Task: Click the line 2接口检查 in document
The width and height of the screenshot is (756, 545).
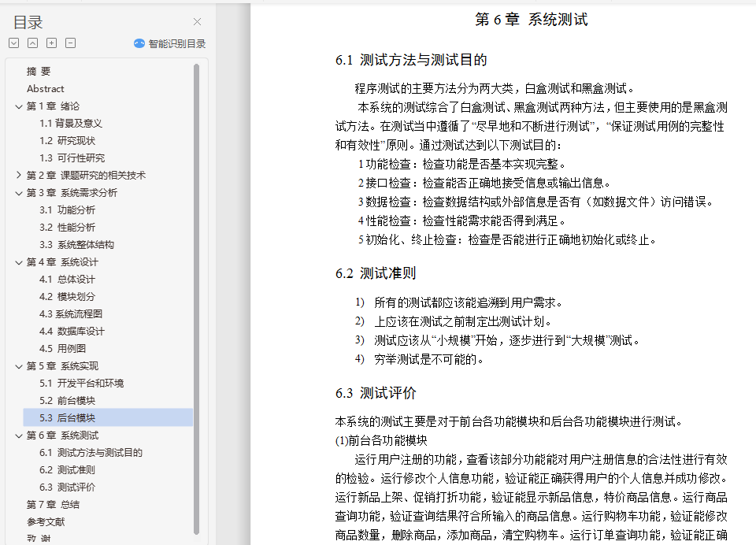Action: point(484,184)
